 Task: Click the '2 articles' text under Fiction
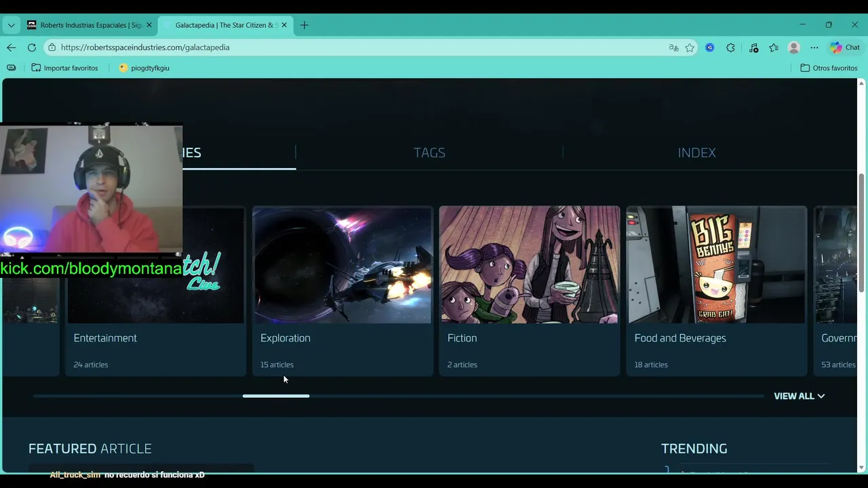(462, 365)
